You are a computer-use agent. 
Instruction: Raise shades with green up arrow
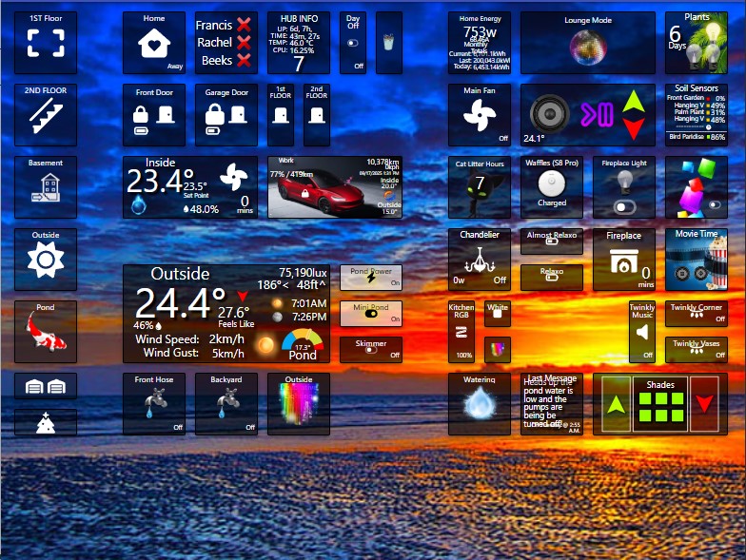615,404
